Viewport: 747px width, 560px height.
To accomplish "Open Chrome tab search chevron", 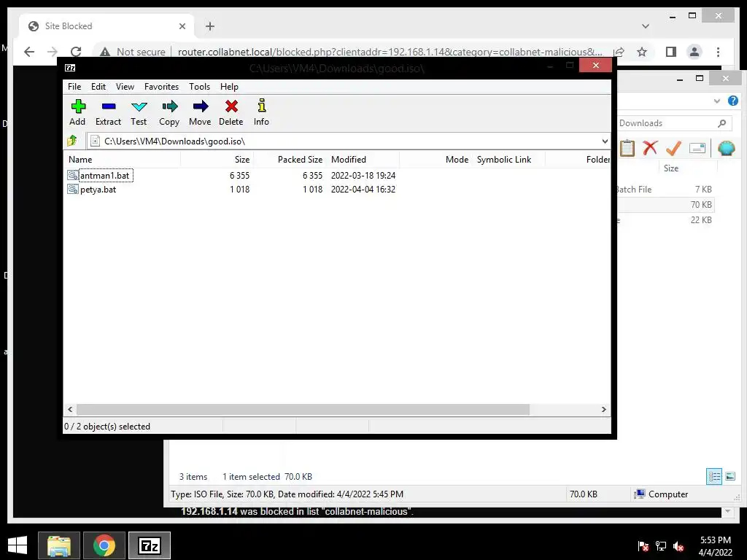I will 646,26.
